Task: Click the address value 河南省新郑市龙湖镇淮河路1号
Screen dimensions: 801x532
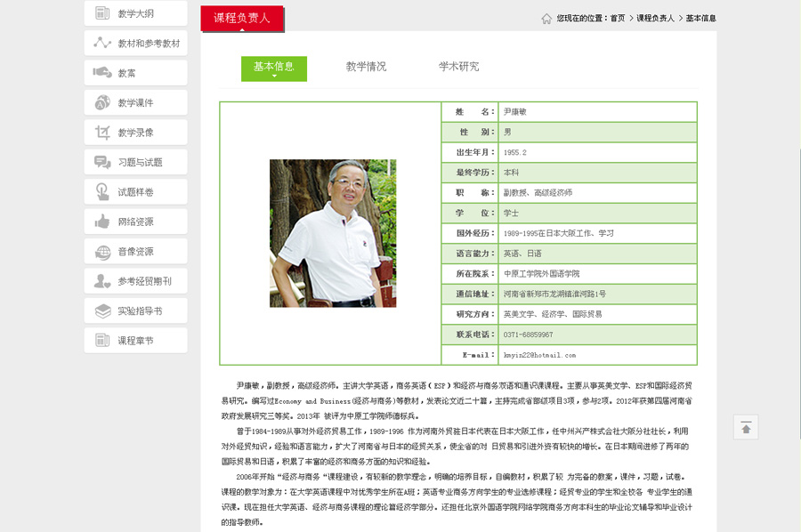Action: (x=554, y=294)
